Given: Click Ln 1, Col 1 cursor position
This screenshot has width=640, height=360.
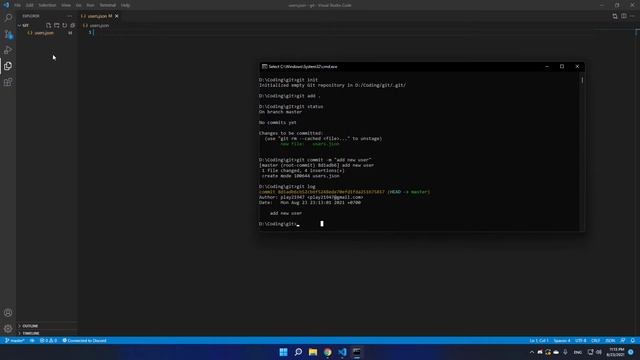Looking at the screenshot, I should point(539,340).
